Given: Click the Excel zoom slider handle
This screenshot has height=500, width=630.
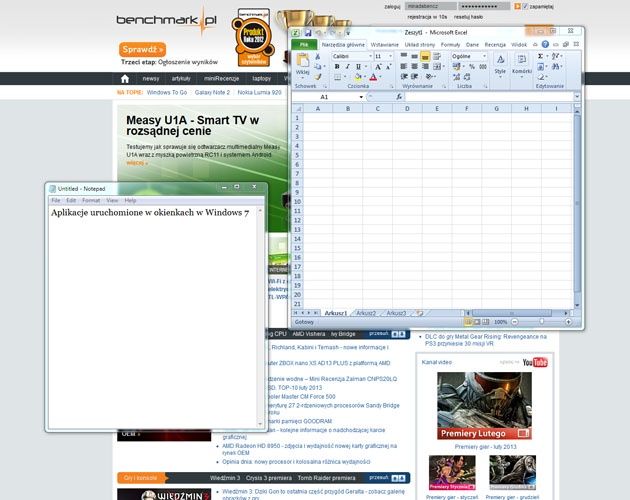Looking at the screenshot, I should (542, 322).
